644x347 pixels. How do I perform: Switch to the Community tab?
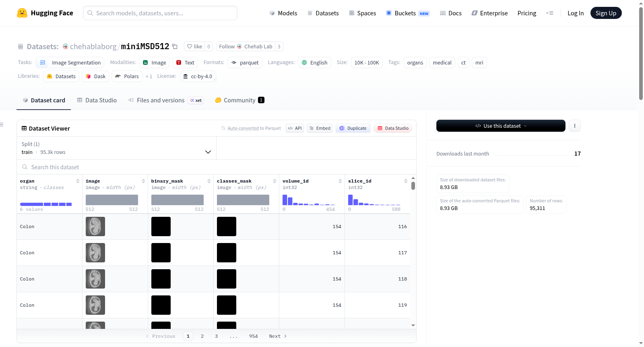239,100
